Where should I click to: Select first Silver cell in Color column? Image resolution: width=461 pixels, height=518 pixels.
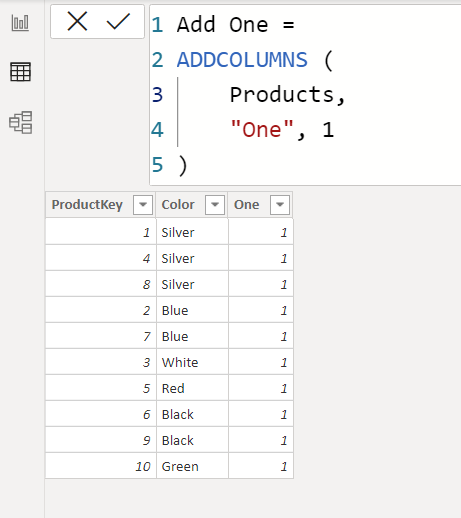tap(192, 232)
